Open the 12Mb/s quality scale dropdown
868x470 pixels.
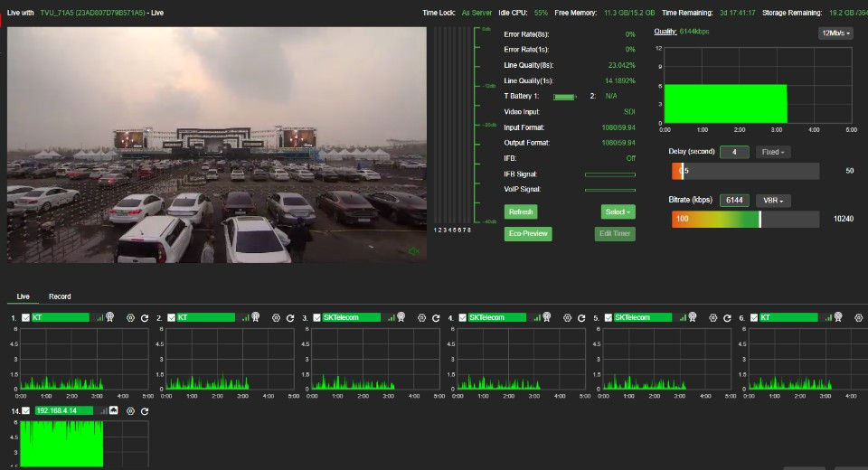(835, 33)
